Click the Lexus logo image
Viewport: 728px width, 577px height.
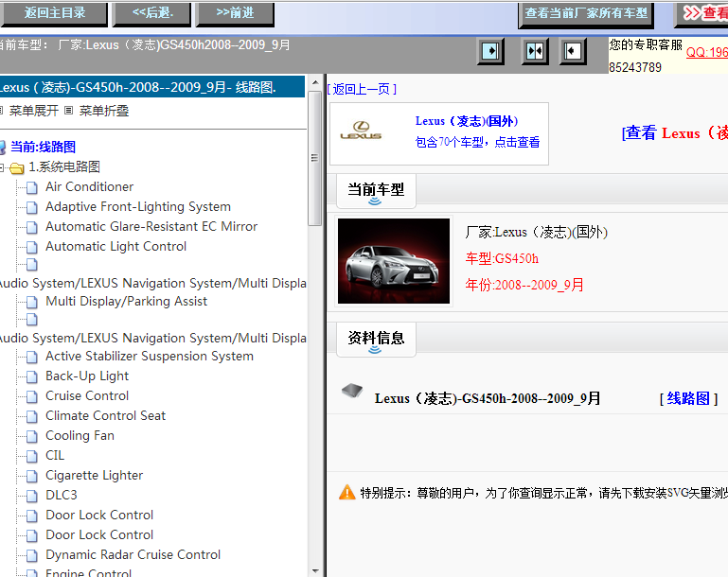(361, 131)
